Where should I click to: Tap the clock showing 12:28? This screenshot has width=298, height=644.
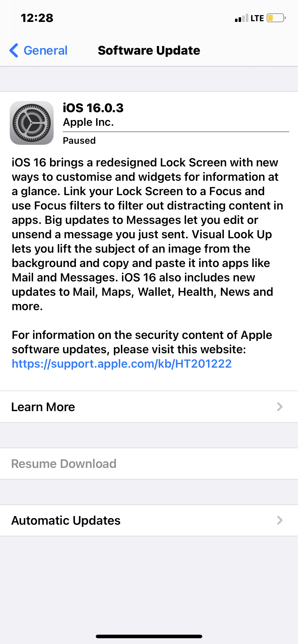37,18
